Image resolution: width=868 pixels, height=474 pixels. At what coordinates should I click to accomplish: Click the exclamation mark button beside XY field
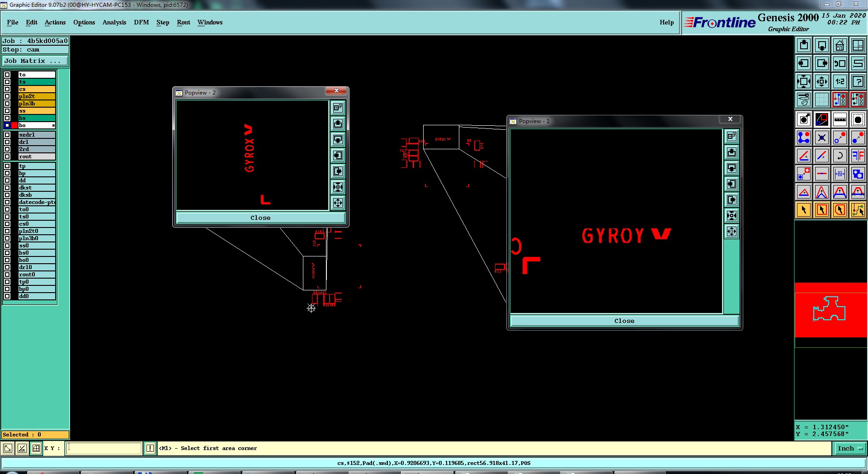(x=150, y=448)
